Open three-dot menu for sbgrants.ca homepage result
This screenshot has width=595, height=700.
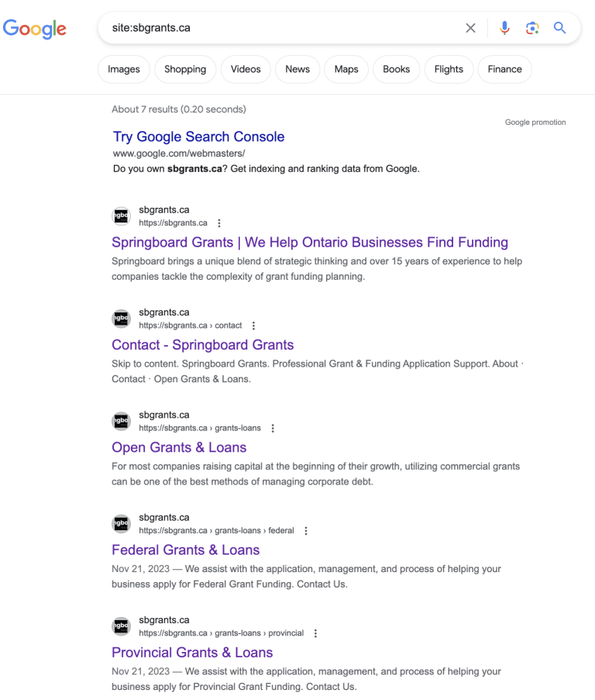click(x=219, y=223)
